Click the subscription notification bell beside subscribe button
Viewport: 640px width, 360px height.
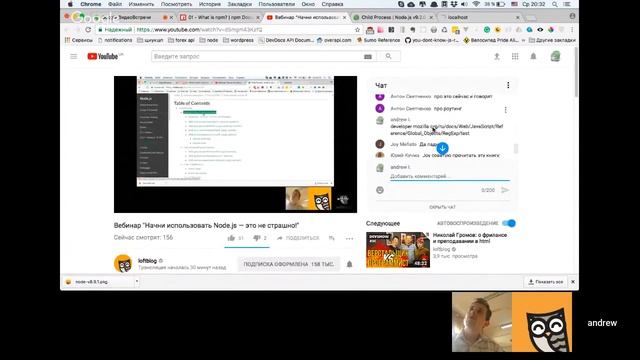(x=349, y=264)
